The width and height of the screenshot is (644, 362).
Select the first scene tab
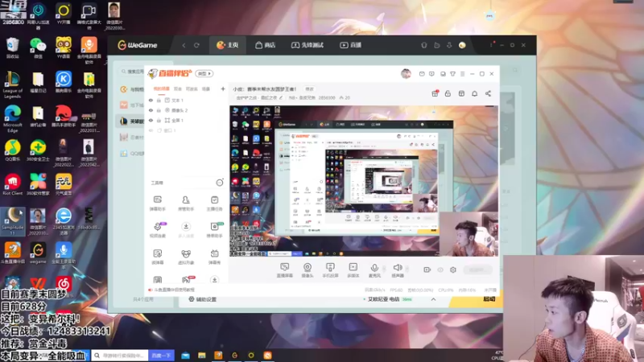click(162, 88)
